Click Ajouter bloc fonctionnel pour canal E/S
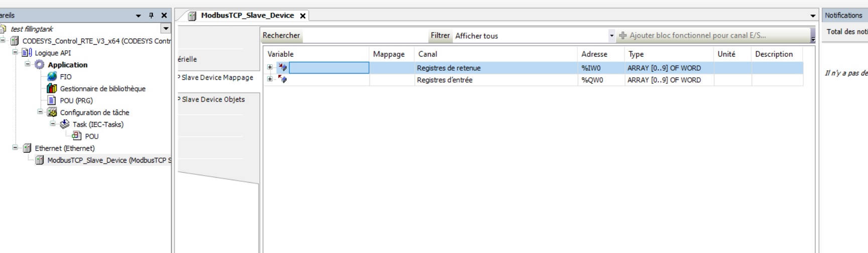Image resolution: width=868 pixels, height=253 pixels. [693, 36]
